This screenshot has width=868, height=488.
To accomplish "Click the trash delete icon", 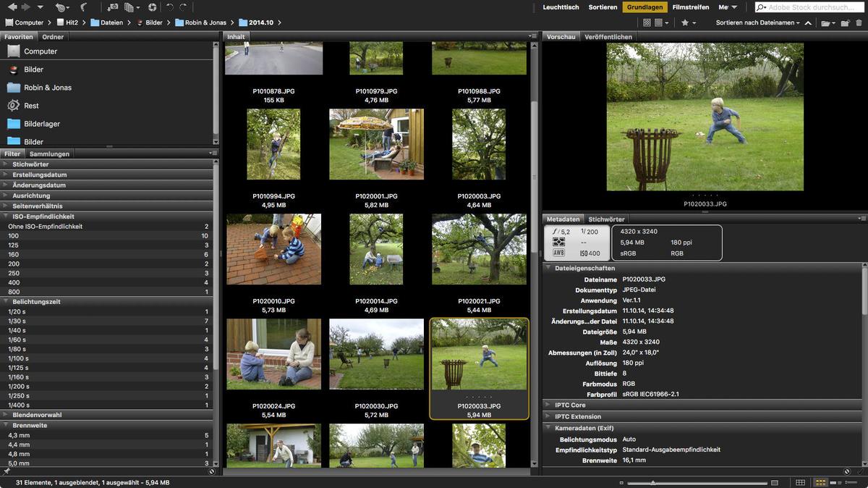I will [x=859, y=22].
